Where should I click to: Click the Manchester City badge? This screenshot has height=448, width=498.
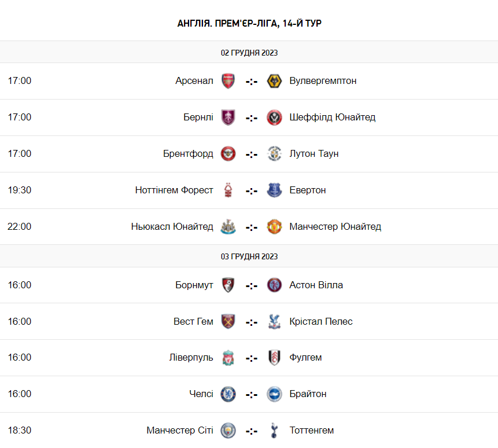click(x=228, y=431)
